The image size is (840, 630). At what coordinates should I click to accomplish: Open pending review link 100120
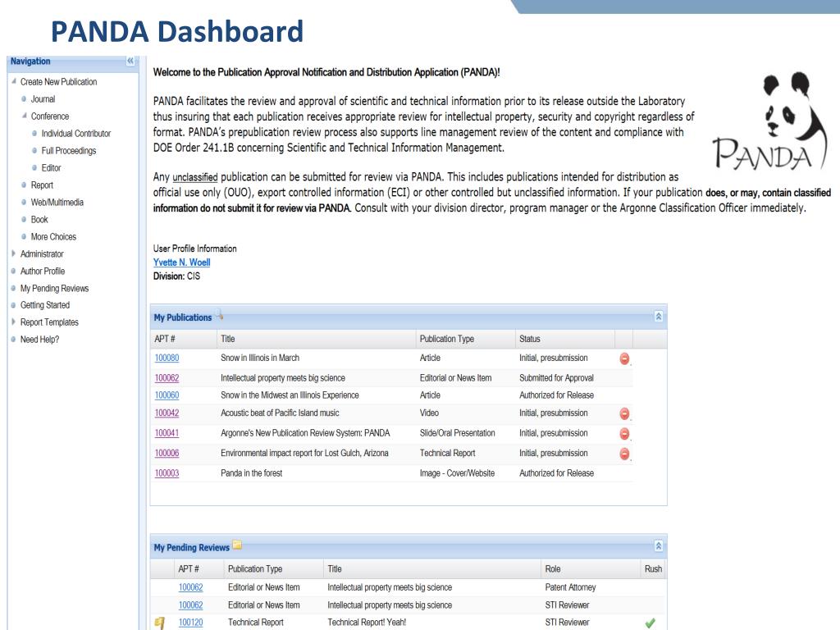point(190,622)
